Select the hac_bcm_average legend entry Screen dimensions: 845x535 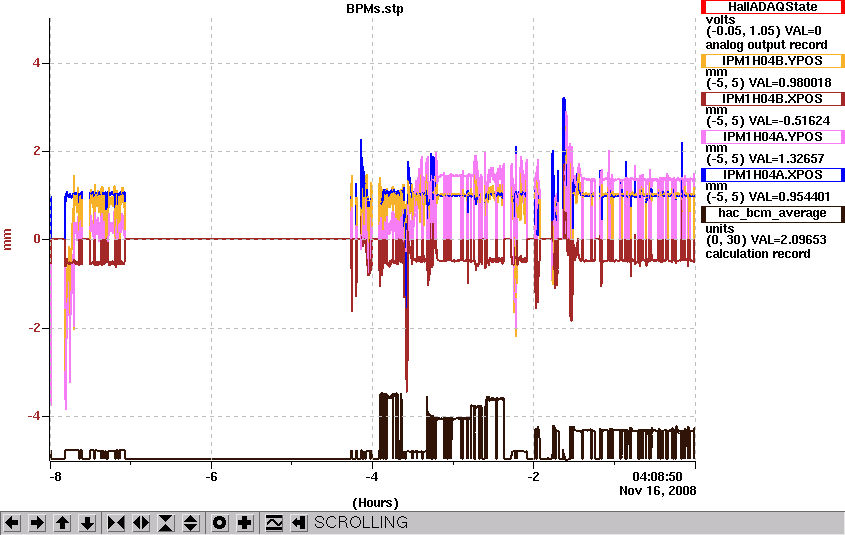(773, 213)
